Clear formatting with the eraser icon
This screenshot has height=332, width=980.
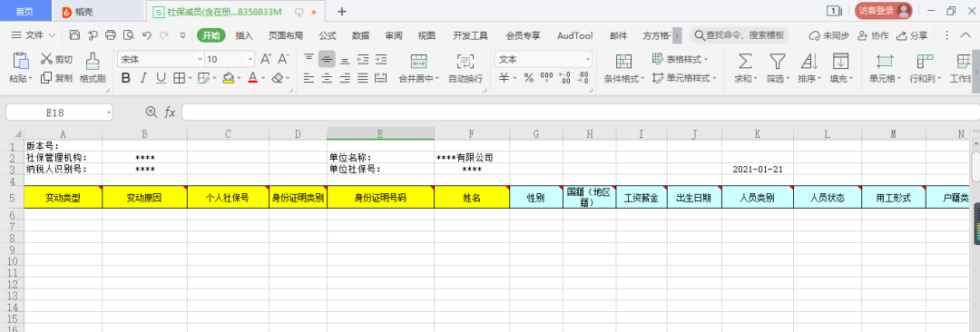(x=278, y=78)
